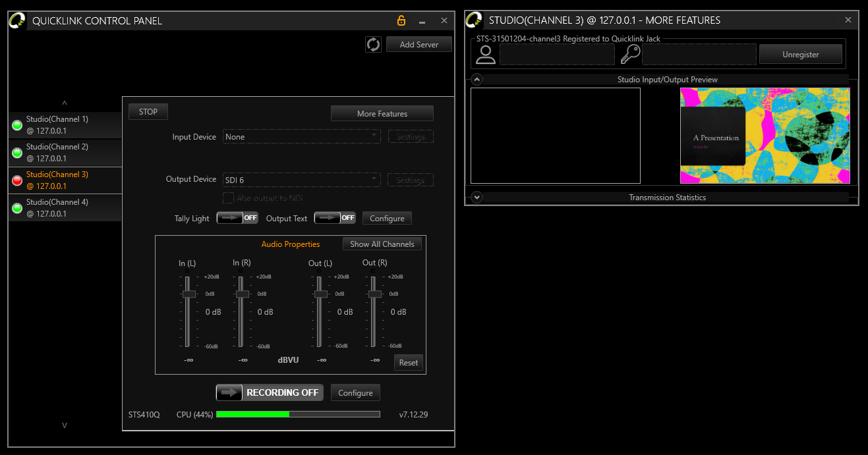
Task: Click Studio Channel 3 red status indicator
Action: [x=17, y=180]
